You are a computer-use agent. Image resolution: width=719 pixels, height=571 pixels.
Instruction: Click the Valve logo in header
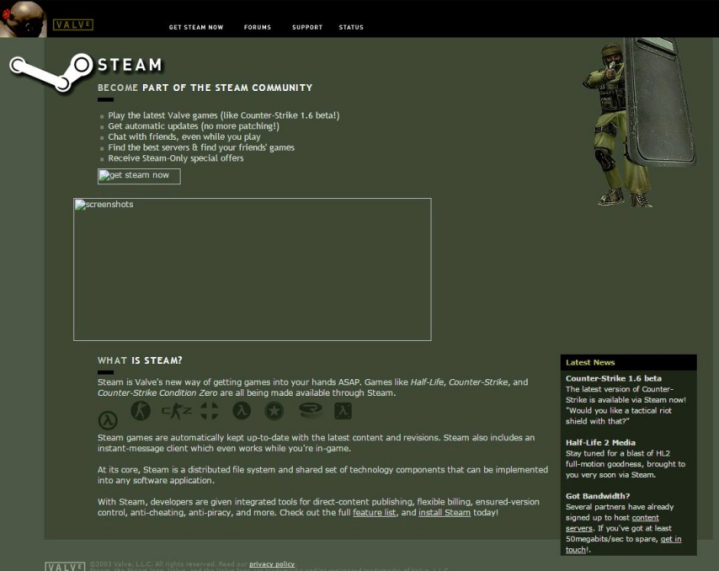73,24
